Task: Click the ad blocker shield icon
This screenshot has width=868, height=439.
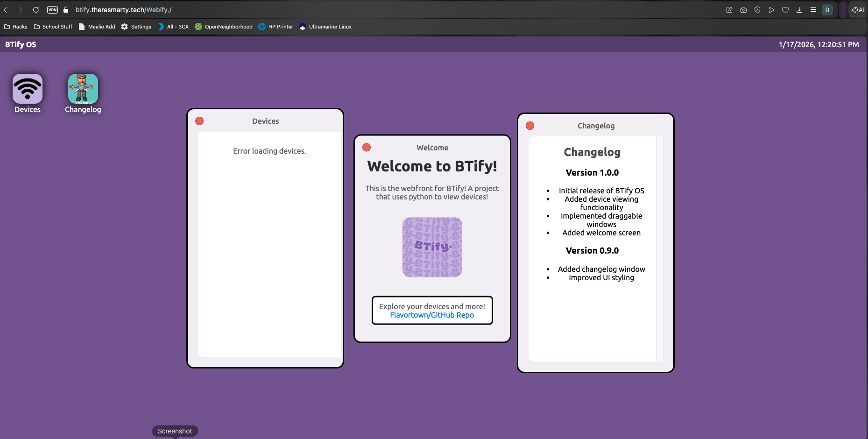Action: (757, 10)
